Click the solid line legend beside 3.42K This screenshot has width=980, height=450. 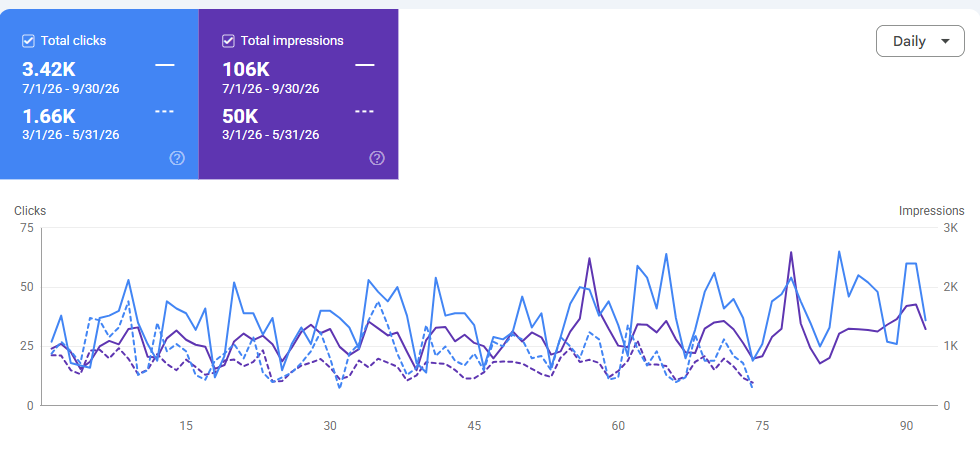click(165, 65)
